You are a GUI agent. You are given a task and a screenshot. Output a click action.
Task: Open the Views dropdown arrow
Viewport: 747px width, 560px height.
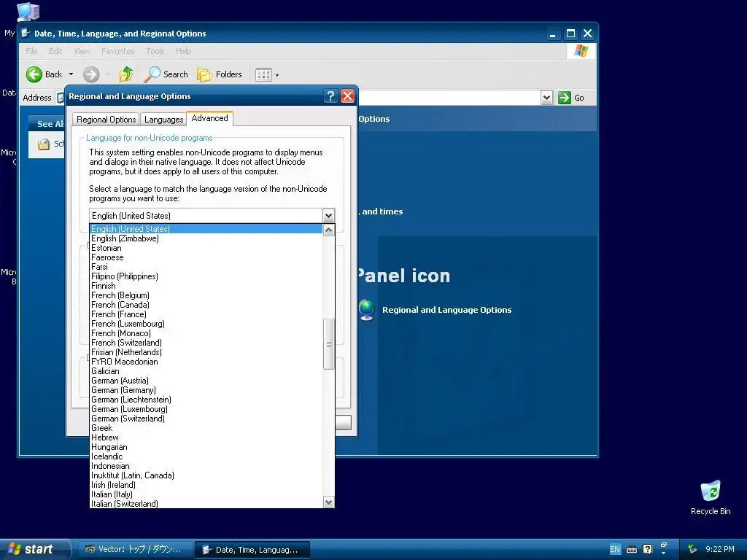click(x=277, y=75)
